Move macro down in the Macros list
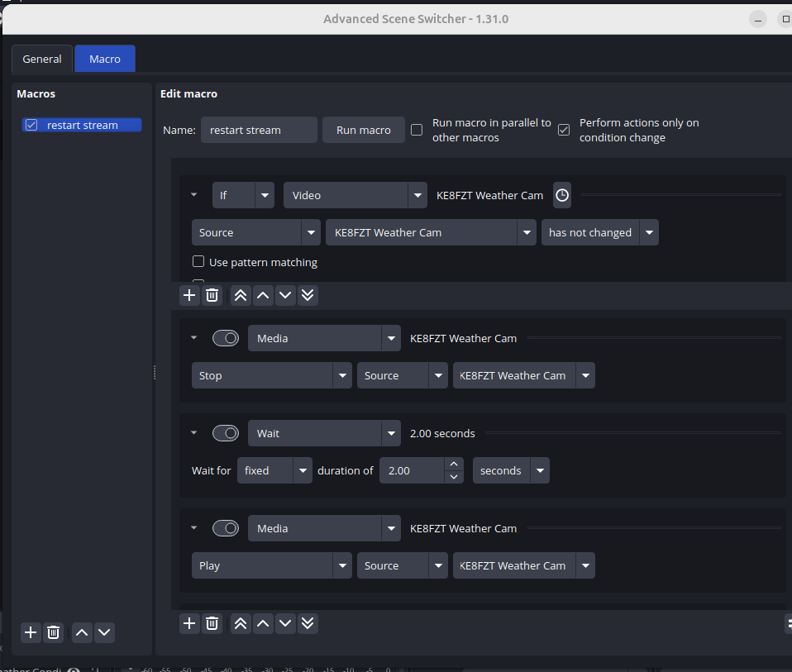Viewport: 792px width, 672px height. (104, 632)
